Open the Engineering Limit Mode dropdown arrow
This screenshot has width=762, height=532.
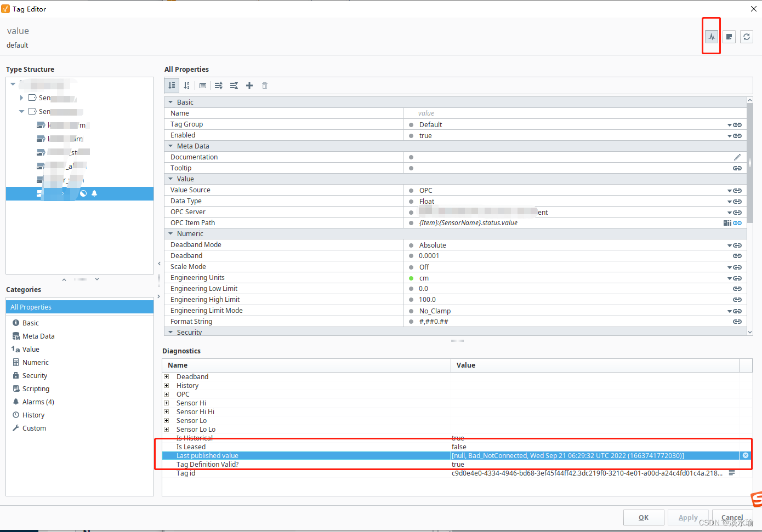730,311
